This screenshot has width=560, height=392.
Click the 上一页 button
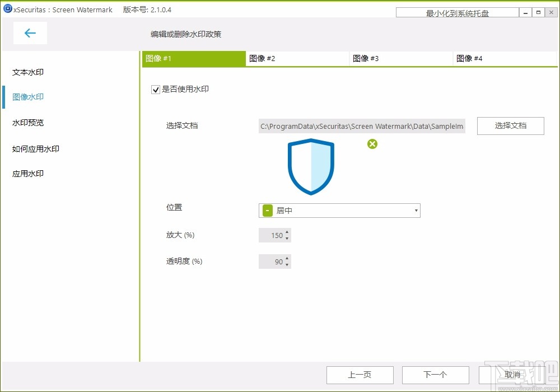click(360, 375)
